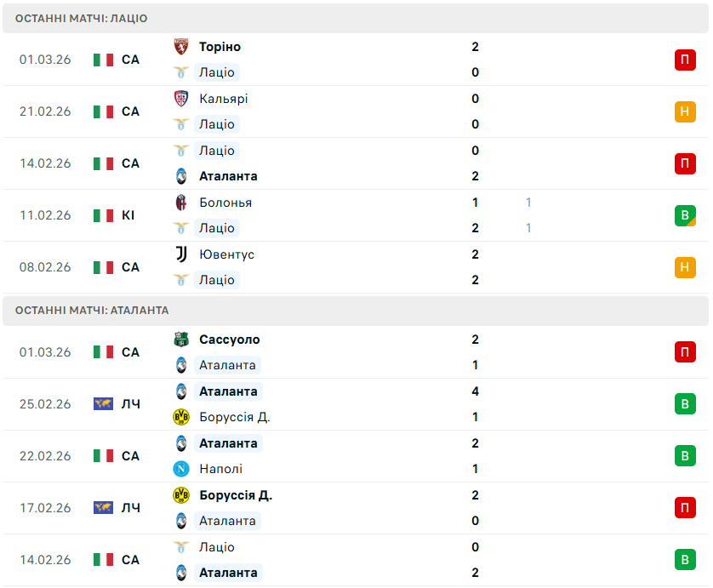Viewport: 713px width, 588px height.
Task: Open the Сассуоло team link
Action: (x=229, y=340)
